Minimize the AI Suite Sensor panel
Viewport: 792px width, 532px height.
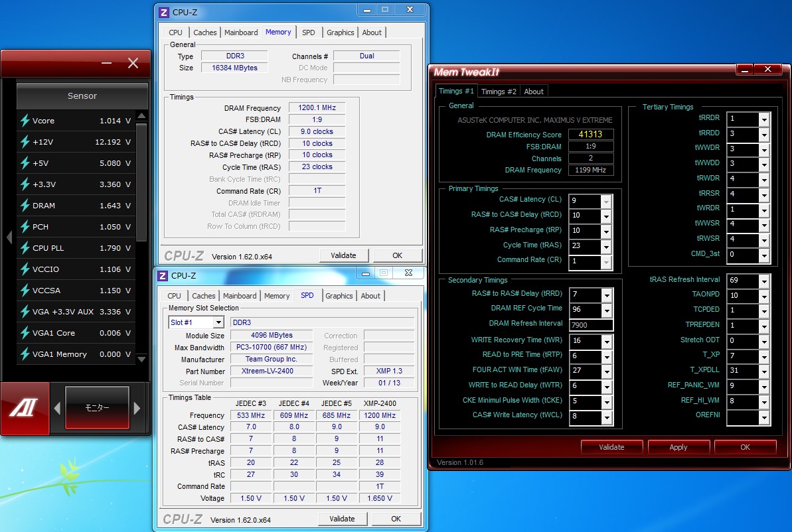click(106, 63)
